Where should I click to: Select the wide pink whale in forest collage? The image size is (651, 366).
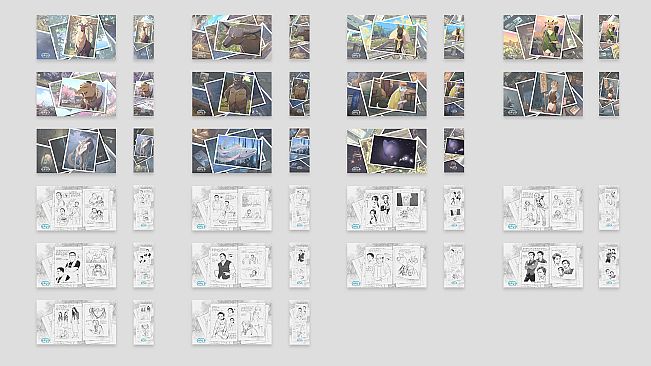(x=232, y=151)
